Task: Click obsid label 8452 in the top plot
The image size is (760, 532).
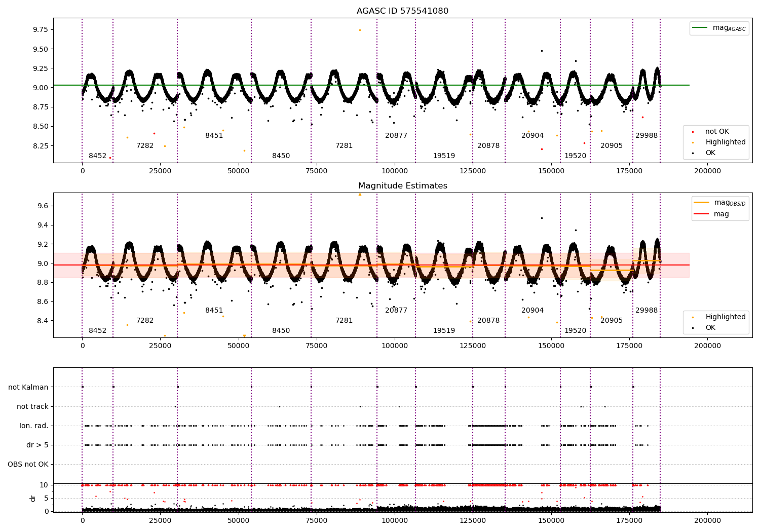Action: coord(98,156)
